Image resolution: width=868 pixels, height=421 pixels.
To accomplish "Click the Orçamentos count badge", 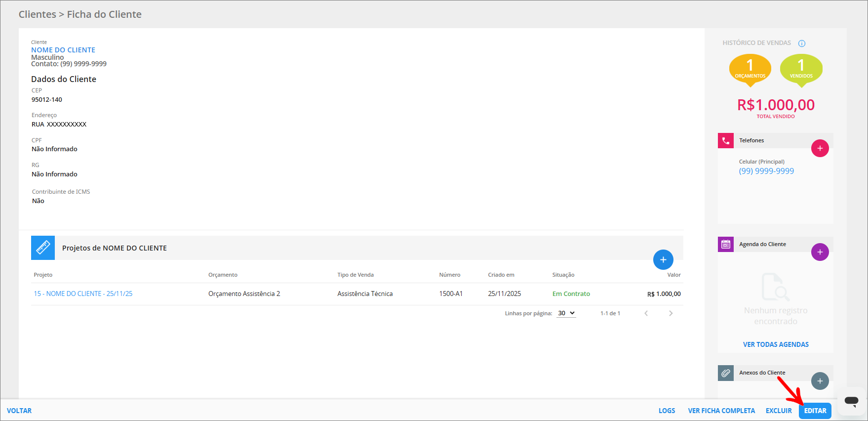I will point(750,70).
